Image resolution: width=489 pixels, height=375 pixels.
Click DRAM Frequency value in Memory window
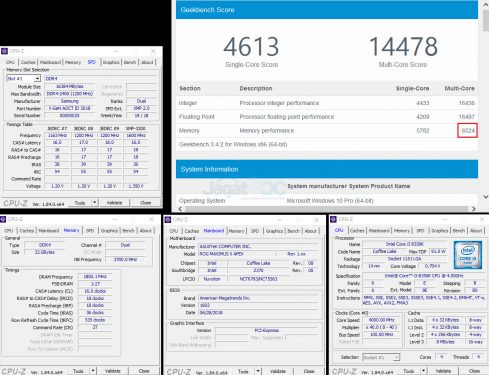pos(95,276)
